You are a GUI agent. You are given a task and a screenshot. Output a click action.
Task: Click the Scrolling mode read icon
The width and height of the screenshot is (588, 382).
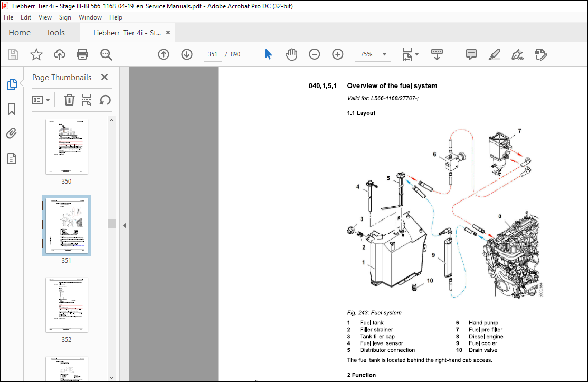coord(437,54)
